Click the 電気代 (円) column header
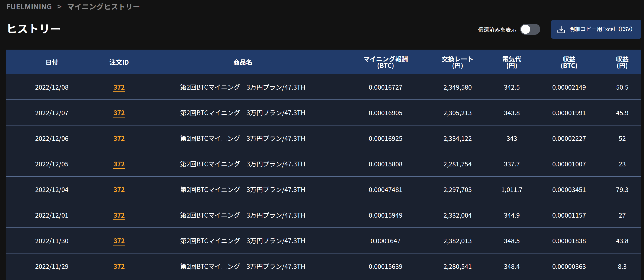This screenshot has height=280, width=644. [x=511, y=62]
